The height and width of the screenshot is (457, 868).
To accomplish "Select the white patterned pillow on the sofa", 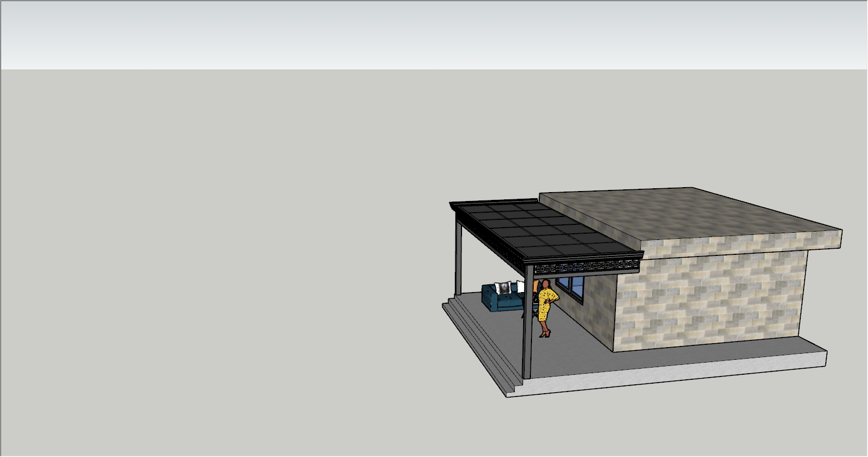I will (x=504, y=288).
